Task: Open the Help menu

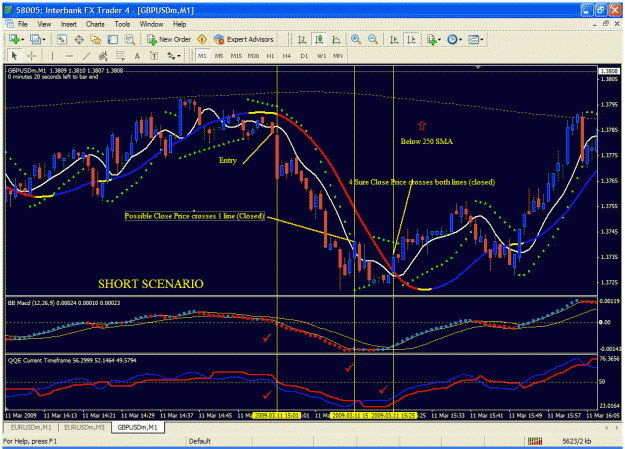Action: (x=179, y=24)
